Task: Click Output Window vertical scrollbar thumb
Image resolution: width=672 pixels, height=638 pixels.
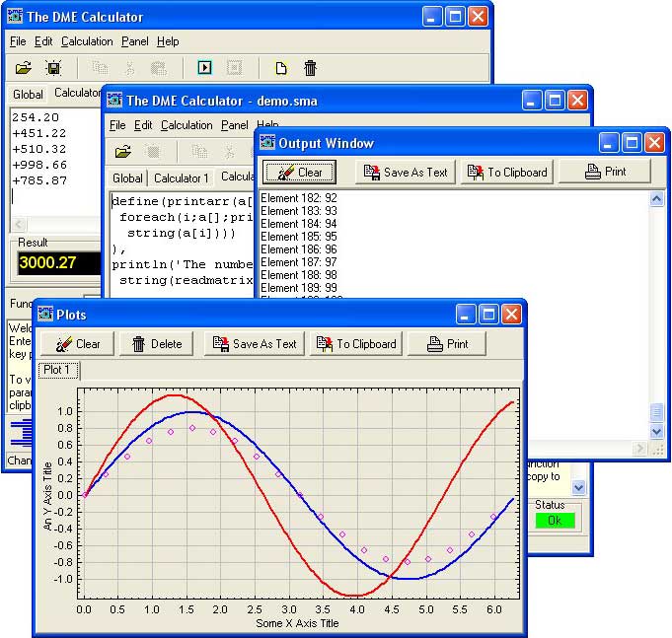Action: tap(656, 412)
